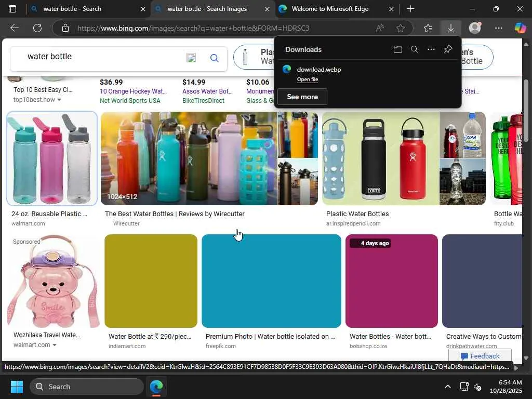This screenshot has height=399, width=532.
Task: Click the scroll down arrow of page
Action: coord(526,358)
